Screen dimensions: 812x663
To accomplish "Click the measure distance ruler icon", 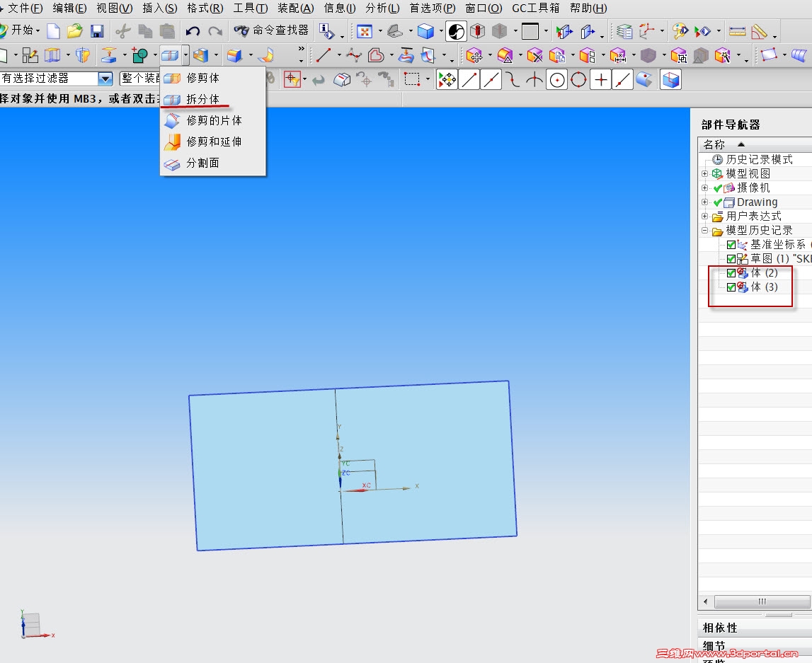I will pos(737,32).
